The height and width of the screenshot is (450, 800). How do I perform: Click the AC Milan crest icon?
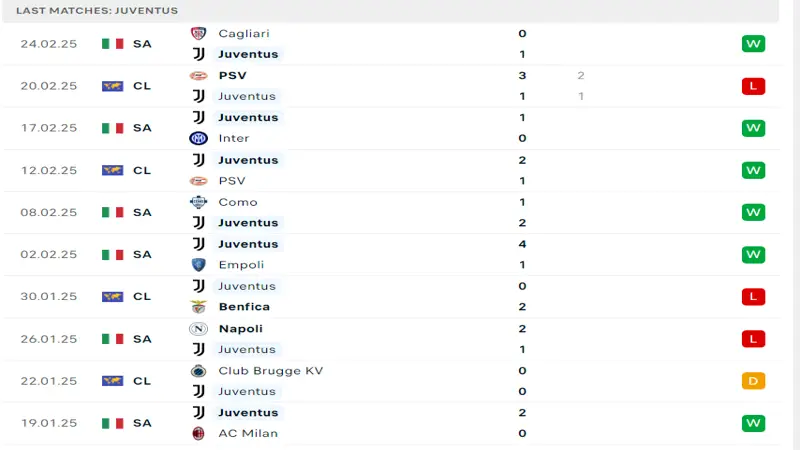pyautogui.click(x=198, y=433)
